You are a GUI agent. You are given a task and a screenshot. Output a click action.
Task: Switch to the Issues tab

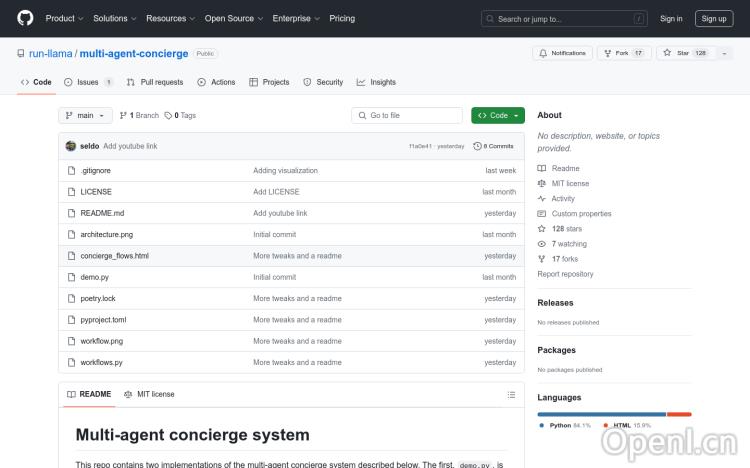click(x=88, y=82)
